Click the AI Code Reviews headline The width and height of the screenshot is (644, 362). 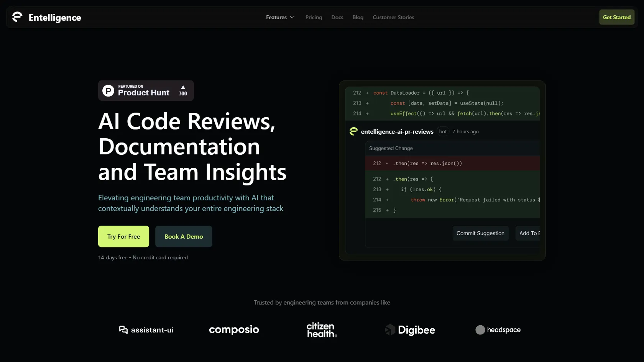(192, 146)
